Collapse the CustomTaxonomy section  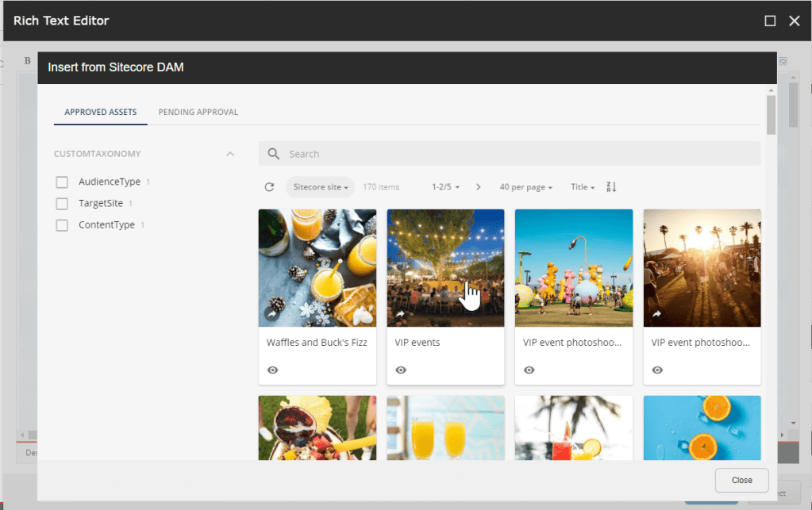coord(230,154)
